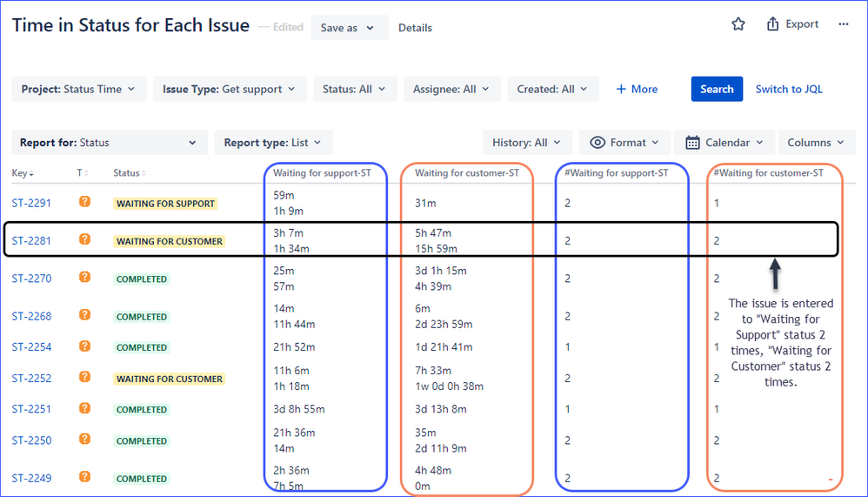Click #Waiting for customer-ST column header

[768, 173]
